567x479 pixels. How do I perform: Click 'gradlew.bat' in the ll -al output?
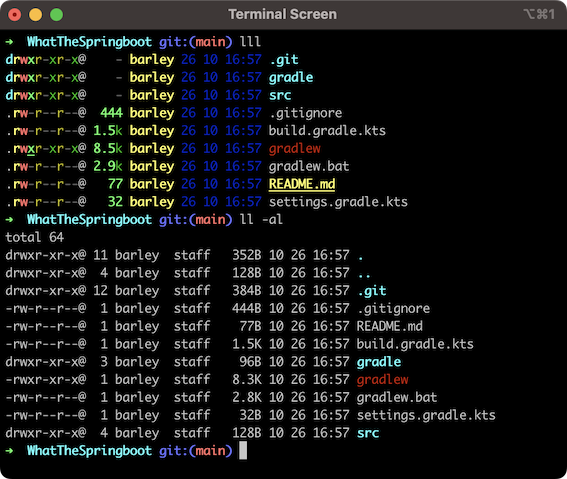[x=397, y=397]
